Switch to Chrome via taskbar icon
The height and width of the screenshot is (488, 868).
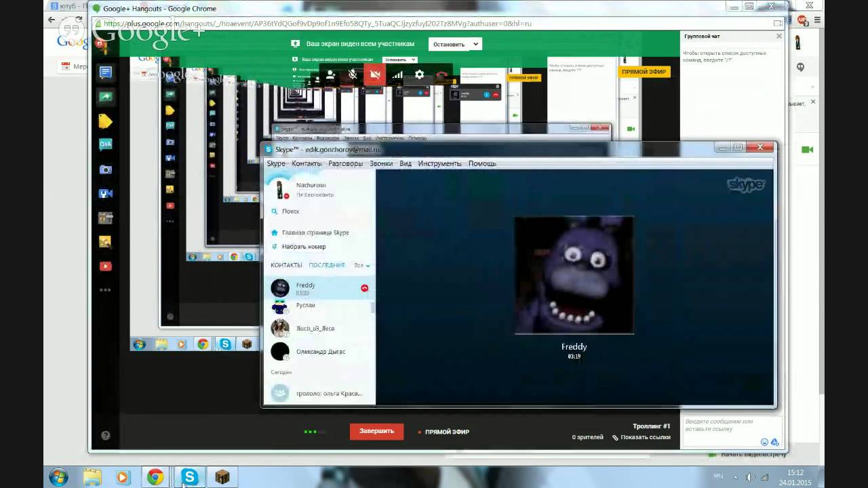[x=155, y=477]
